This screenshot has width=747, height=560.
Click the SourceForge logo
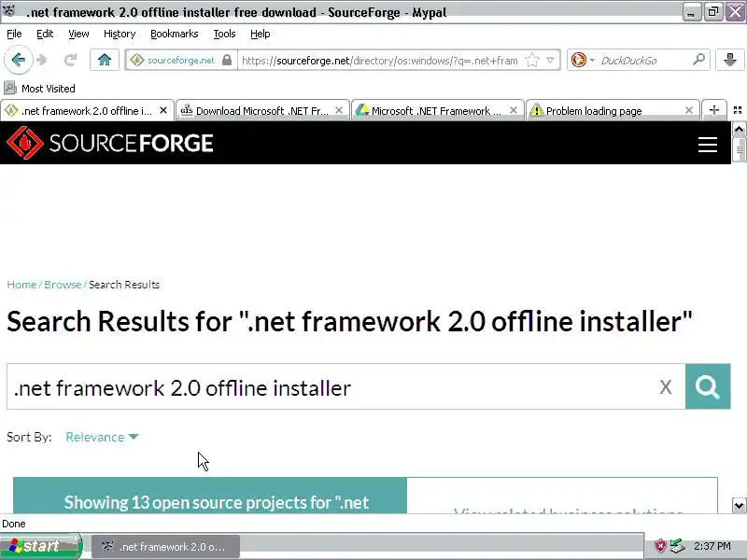pos(110,143)
